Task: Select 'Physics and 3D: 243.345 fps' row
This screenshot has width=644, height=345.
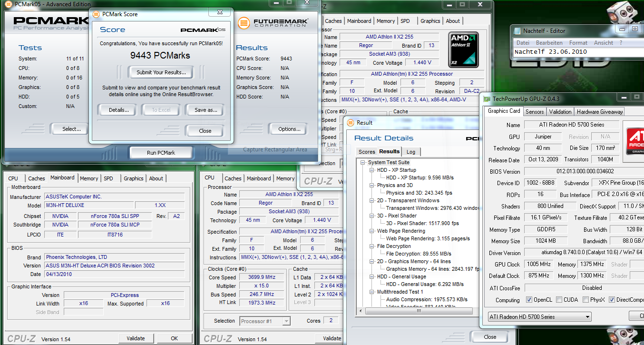Action: click(x=420, y=193)
